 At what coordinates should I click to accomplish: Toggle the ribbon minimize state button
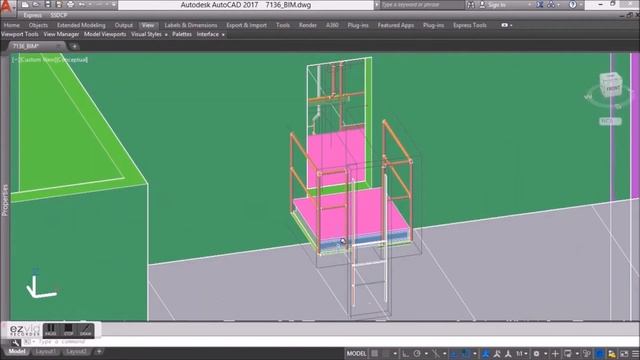pyautogui.click(x=505, y=25)
